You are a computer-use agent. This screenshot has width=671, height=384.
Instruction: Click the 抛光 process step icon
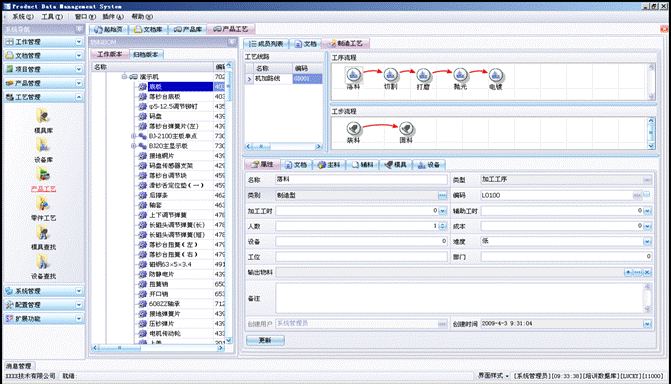pyautogui.click(x=460, y=75)
